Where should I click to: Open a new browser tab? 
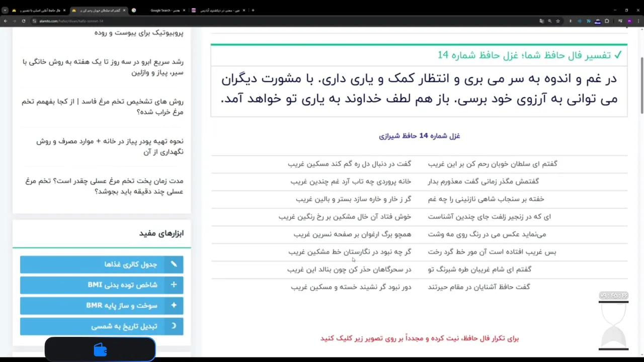(x=253, y=10)
